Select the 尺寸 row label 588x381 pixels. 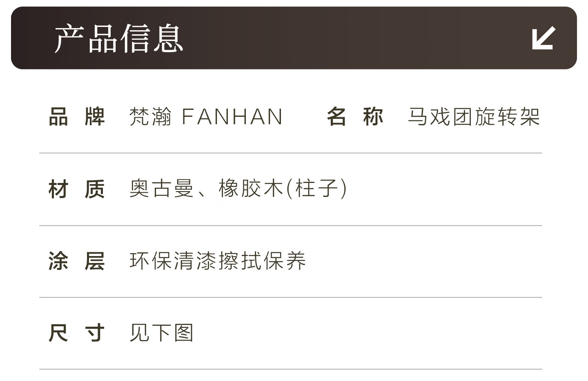77,333
